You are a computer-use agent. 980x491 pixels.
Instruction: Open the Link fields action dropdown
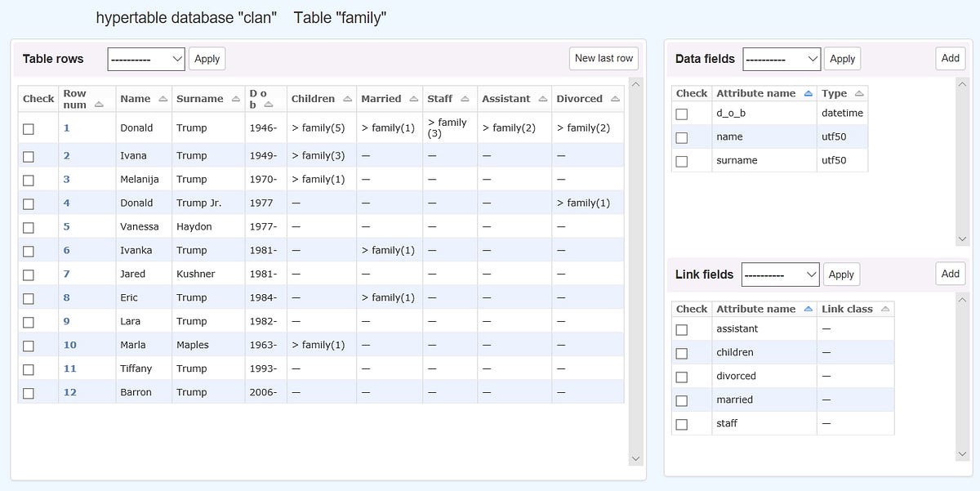[780, 275]
